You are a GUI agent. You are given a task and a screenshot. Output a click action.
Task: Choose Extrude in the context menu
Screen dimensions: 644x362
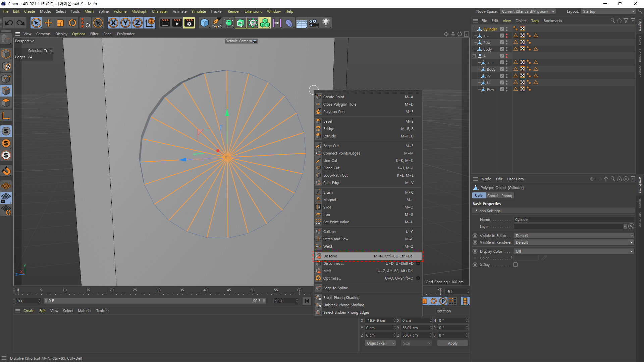point(329,136)
